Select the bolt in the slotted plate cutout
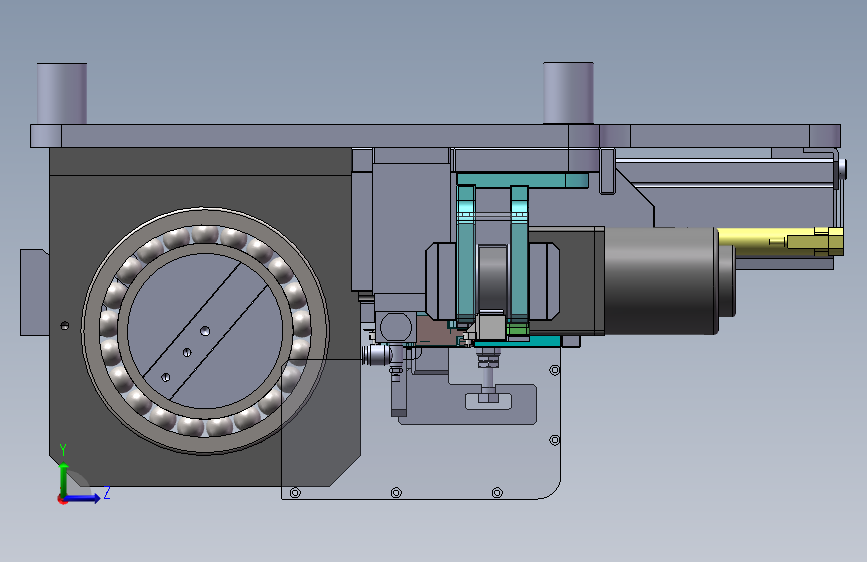867x562 pixels. pyautogui.click(x=488, y=397)
